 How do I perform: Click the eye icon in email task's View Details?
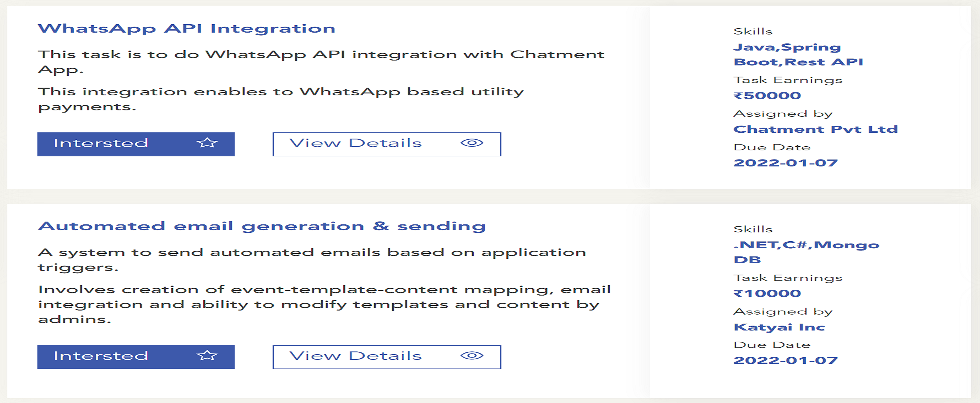click(x=472, y=355)
